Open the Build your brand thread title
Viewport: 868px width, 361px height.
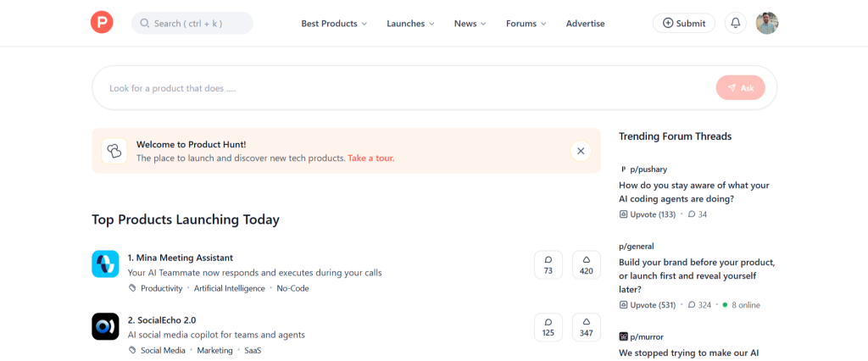point(697,275)
